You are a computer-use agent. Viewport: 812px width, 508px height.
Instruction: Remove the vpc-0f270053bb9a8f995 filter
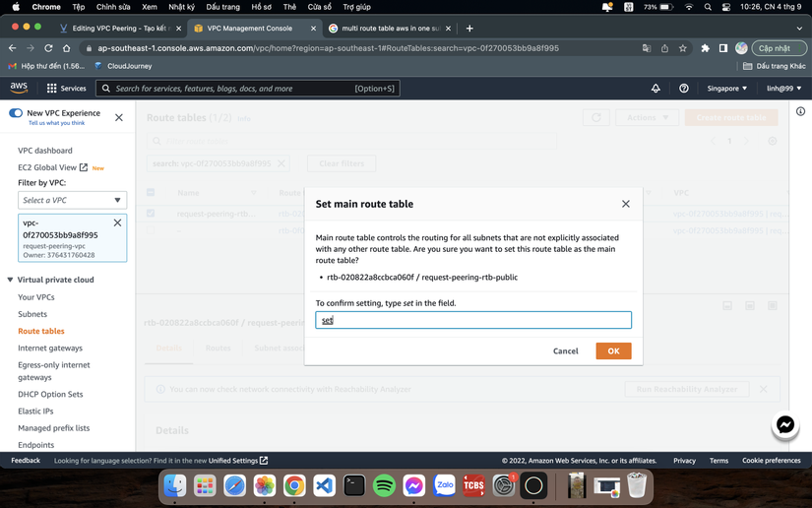117,222
